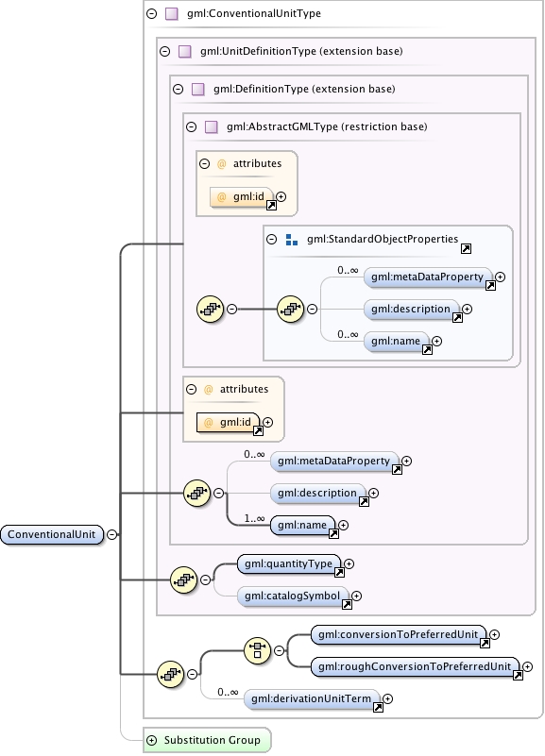Follow reference arrow on gml:quantityType
The height and width of the screenshot is (756, 545).
tap(339, 572)
